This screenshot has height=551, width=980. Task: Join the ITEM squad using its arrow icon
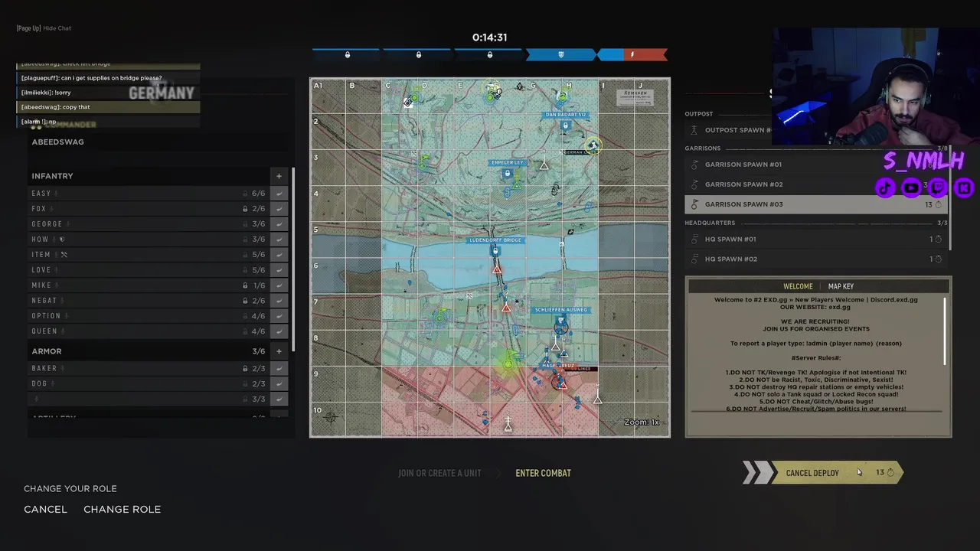pyautogui.click(x=279, y=255)
